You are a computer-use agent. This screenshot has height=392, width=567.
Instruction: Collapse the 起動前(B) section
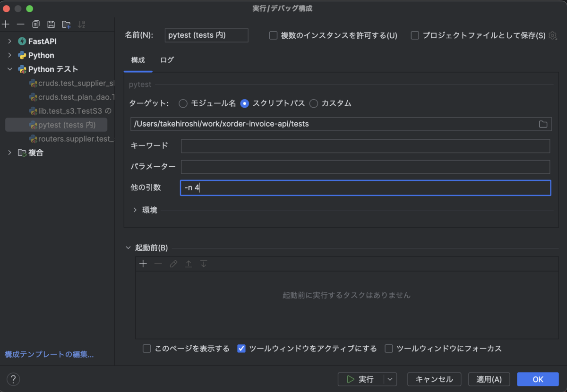pos(128,247)
